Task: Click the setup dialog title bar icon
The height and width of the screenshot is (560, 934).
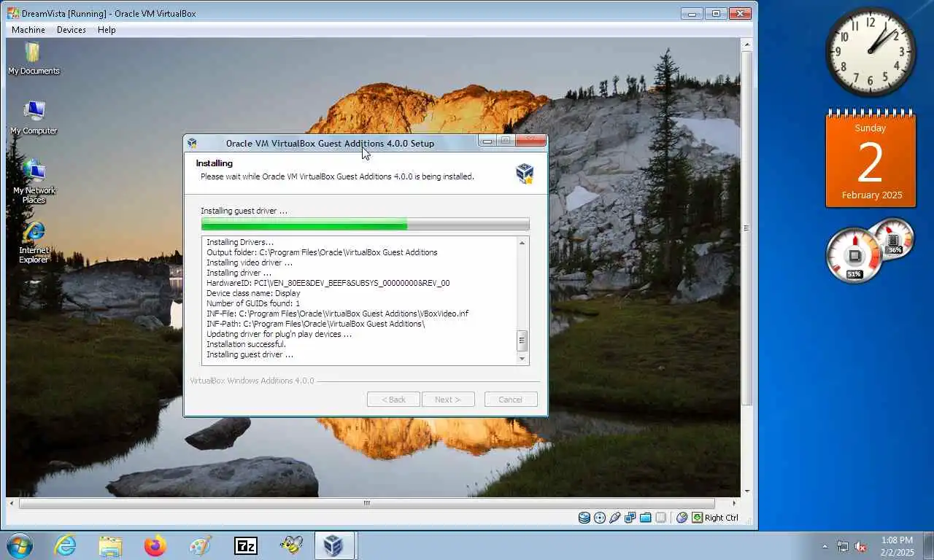Action: (192, 143)
